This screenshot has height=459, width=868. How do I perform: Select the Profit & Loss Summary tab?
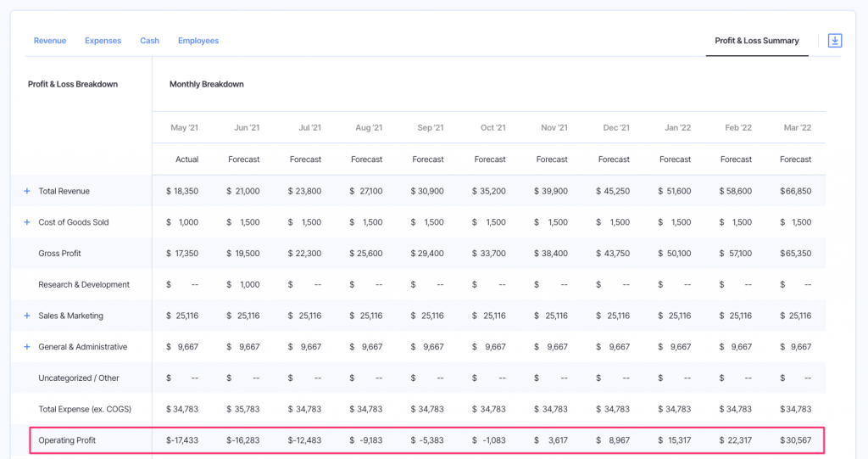tap(757, 41)
